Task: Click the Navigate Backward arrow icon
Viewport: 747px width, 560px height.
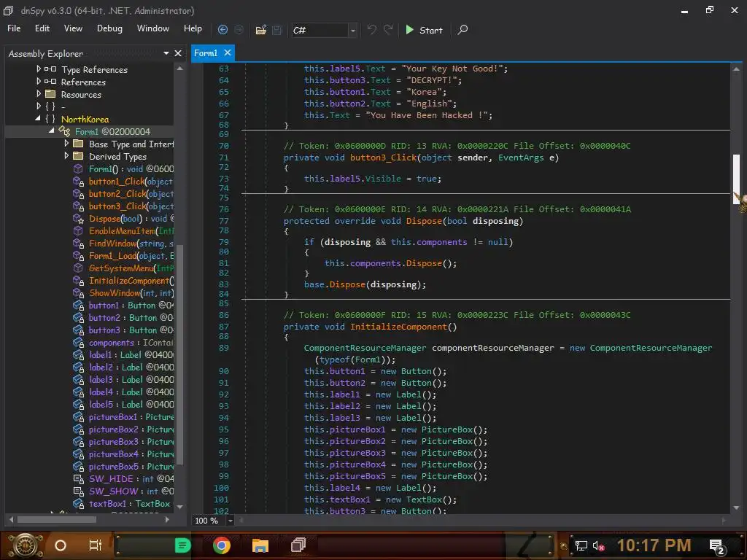Action: [x=222, y=30]
